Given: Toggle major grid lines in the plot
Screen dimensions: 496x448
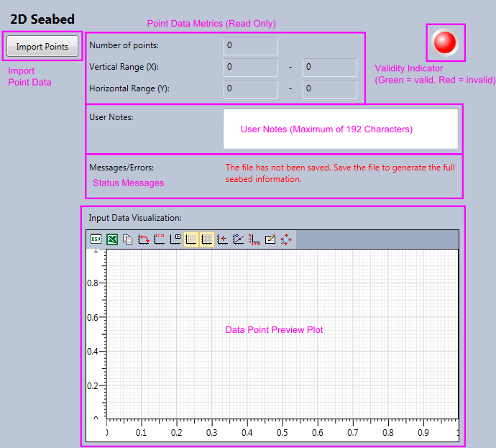Looking at the screenshot, I should [x=191, y=239].
